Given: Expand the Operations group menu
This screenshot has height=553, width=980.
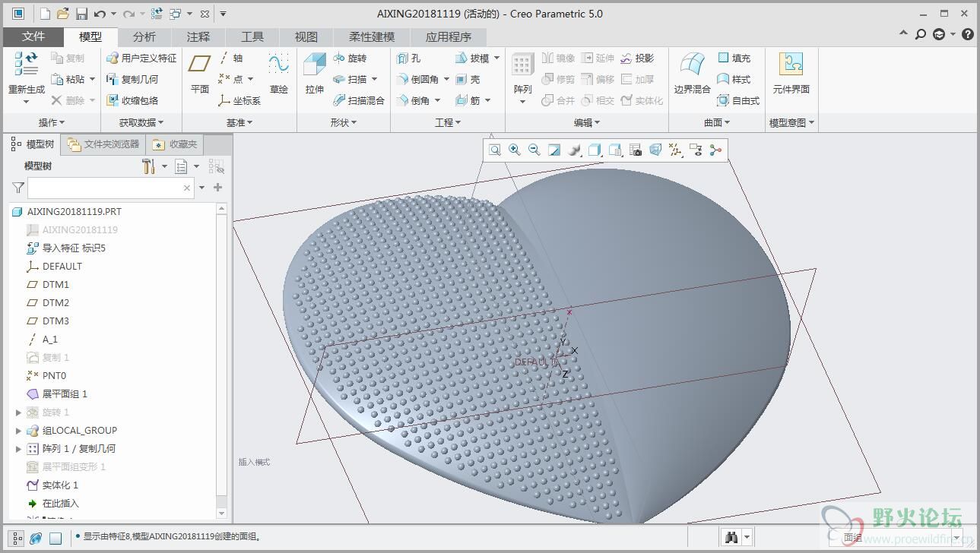Looking at the screenshot, I should point(52,122).
